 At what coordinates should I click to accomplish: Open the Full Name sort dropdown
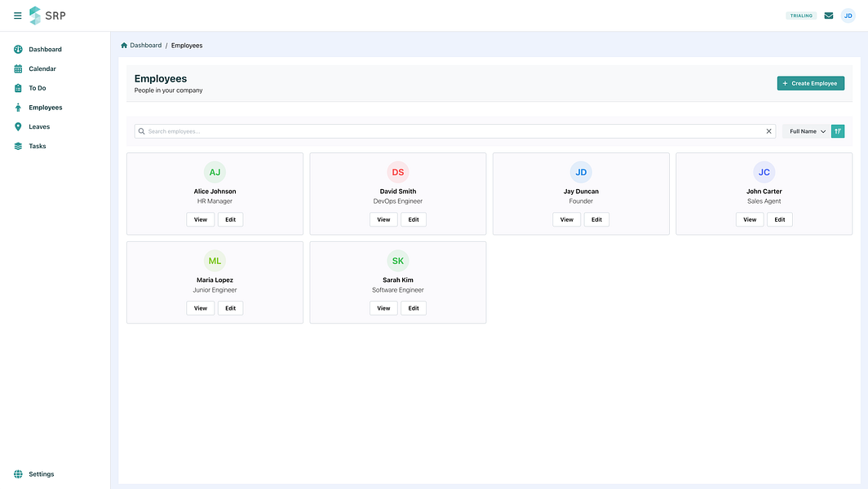(807, 131)
